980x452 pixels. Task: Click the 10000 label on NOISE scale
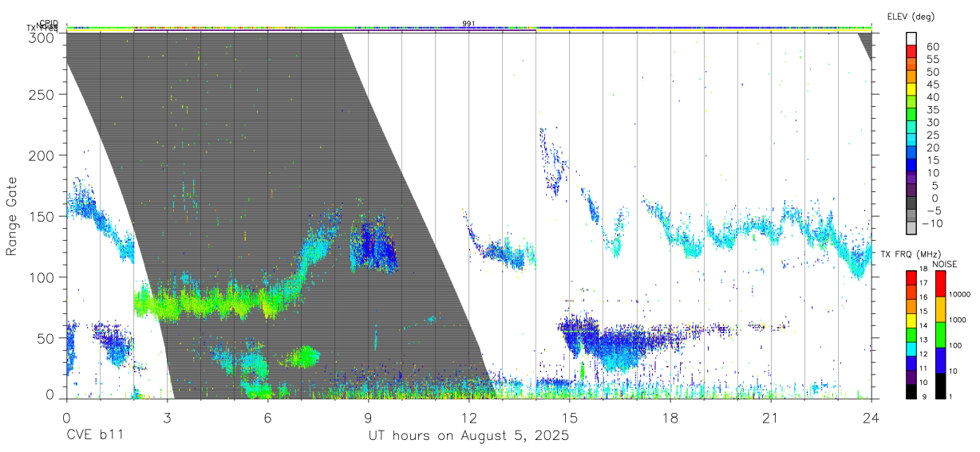pyautogui.click(x=961, y=293)
